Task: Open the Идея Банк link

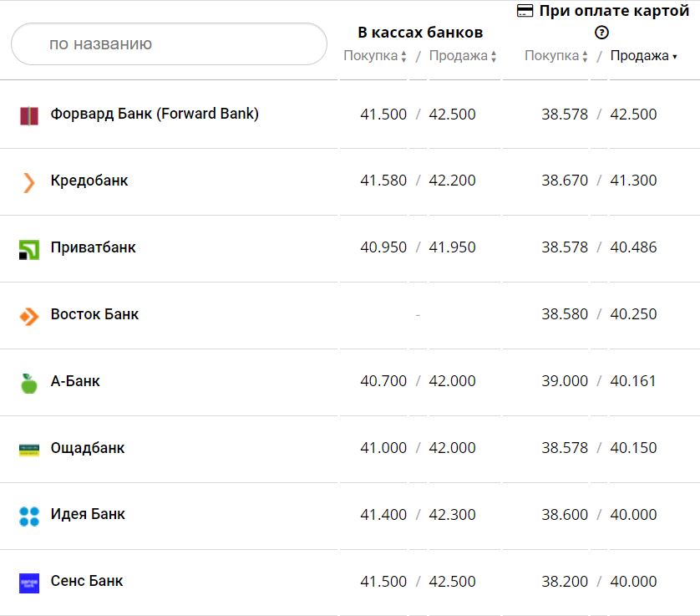Action: coord(88,514)
